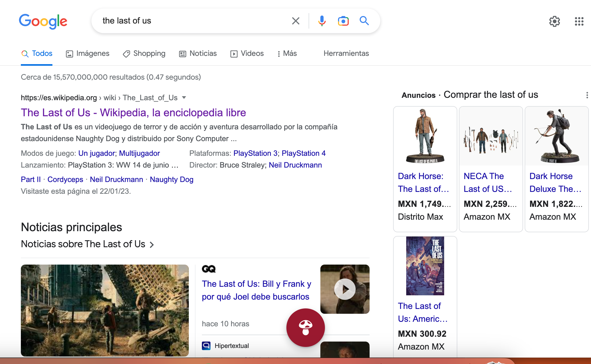Click the Google Search magnifying glass icon

(x=364, y=21)
